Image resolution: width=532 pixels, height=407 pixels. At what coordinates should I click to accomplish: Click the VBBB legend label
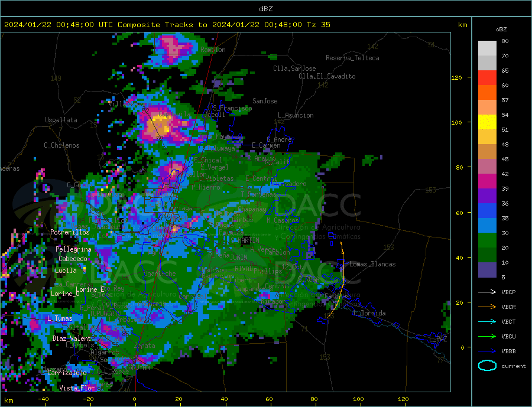(508, 351)
